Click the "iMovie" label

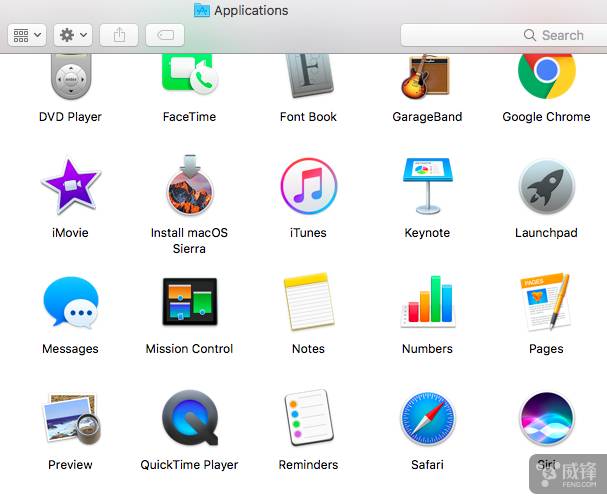70,233
